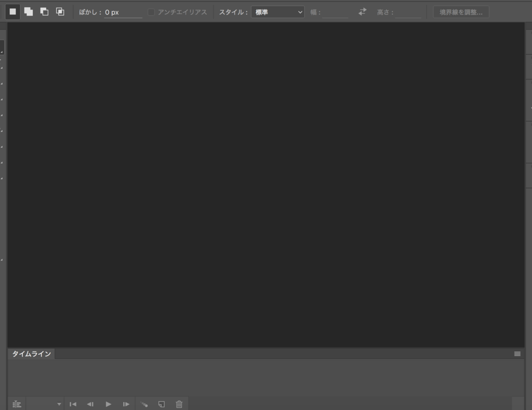The height and width of the screenshot is (410, 532).
Task: Click the 高さ (height) input field
Action: pos(408,12)
